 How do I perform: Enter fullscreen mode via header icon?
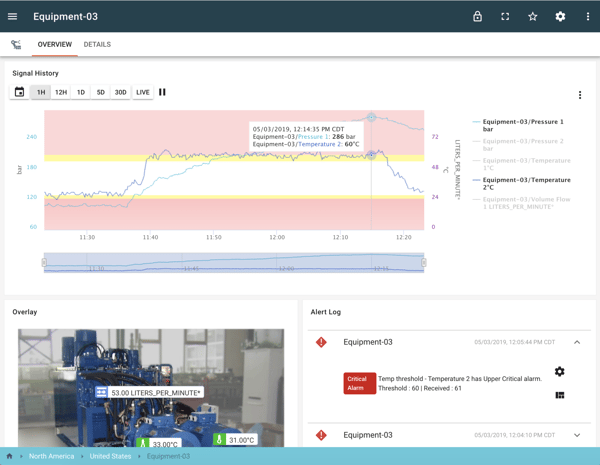[x=505, y=17]
